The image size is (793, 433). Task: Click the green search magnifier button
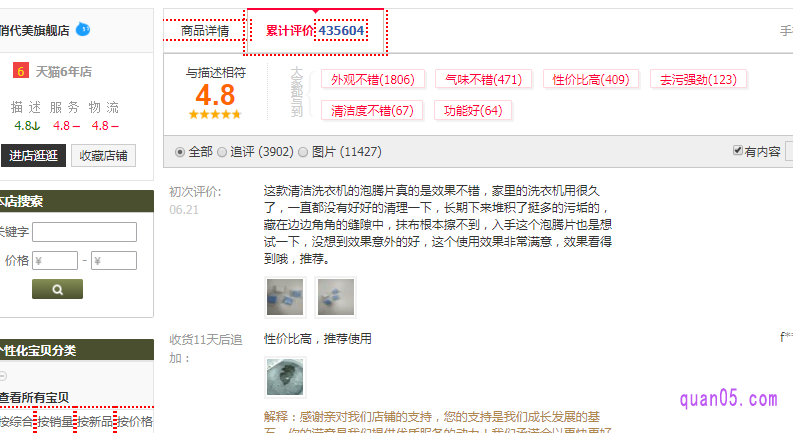pos(57,289)
